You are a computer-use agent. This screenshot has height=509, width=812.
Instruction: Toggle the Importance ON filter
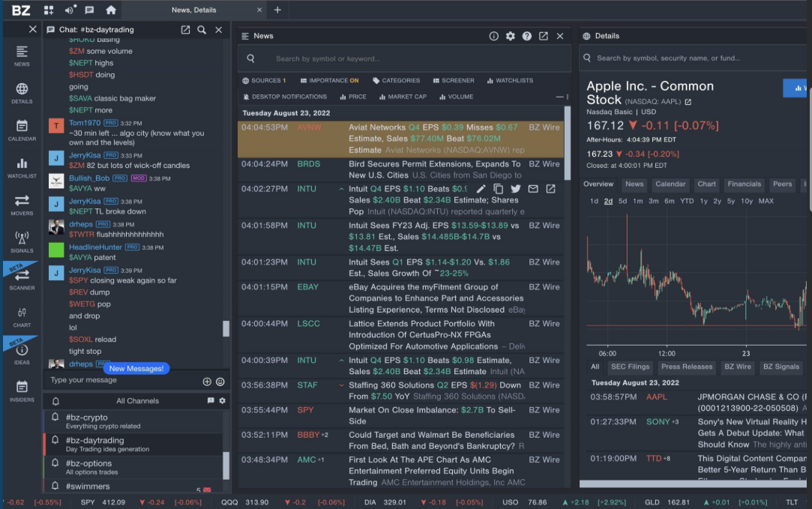tap(329, 80)
